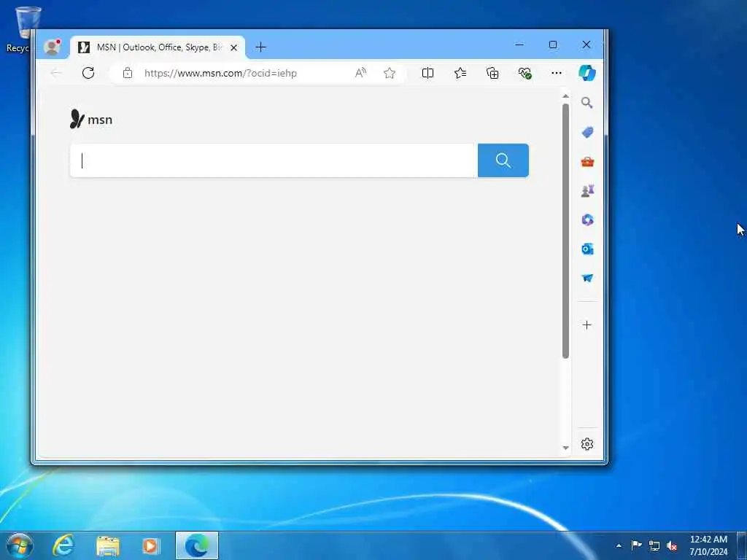Launch Internet Explorer from taskbar

click(x=63, y=545)
